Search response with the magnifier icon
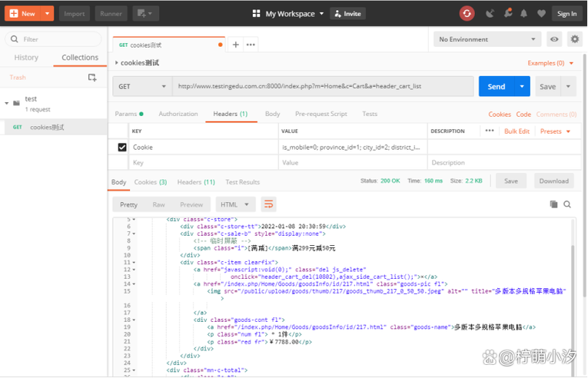 pos(567,204)
